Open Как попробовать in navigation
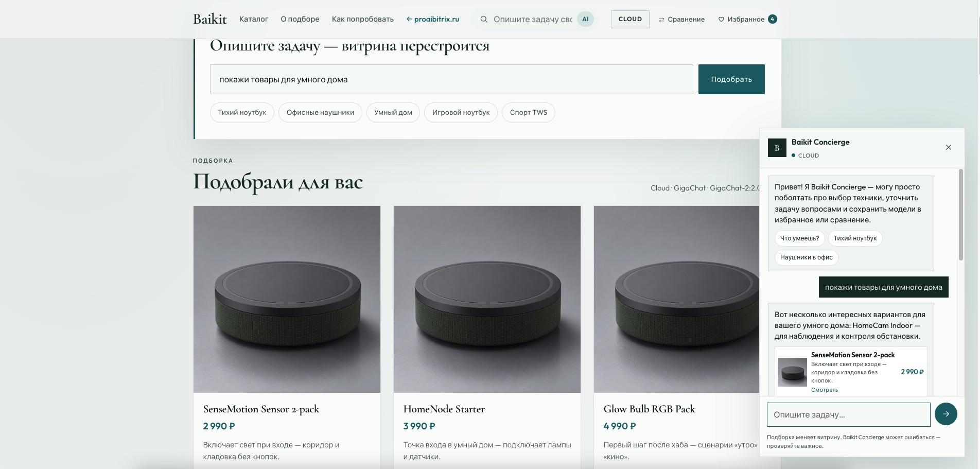 coord(363,19)
